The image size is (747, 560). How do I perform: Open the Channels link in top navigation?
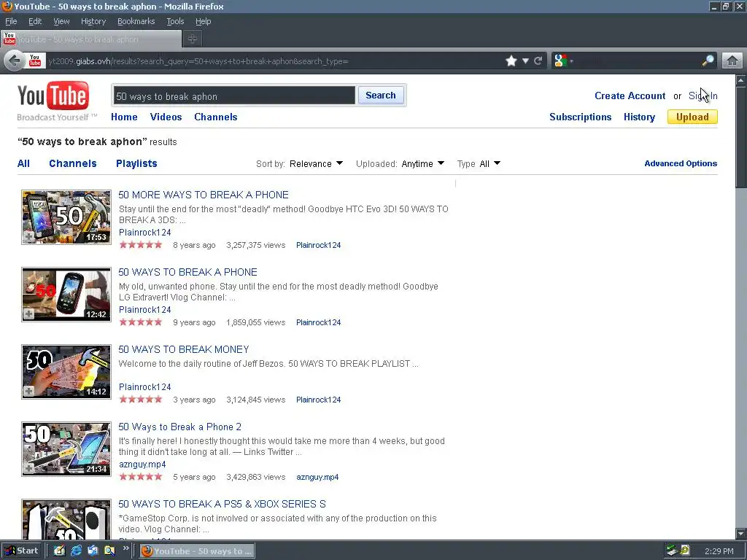pyautogui.click(x=216, y=117)
